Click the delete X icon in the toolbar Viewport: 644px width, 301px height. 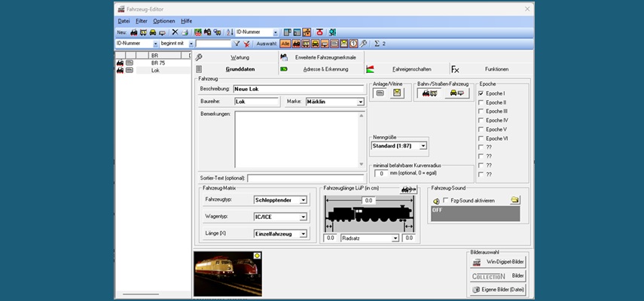175,32
